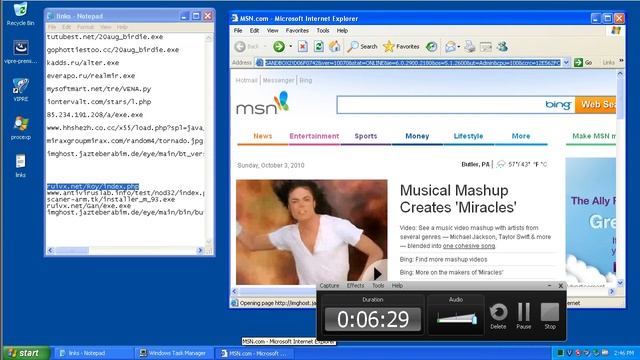This screenshot has width=640, height=360.
Task: Open the Forward button history dropdown
Action: point(291,47)
